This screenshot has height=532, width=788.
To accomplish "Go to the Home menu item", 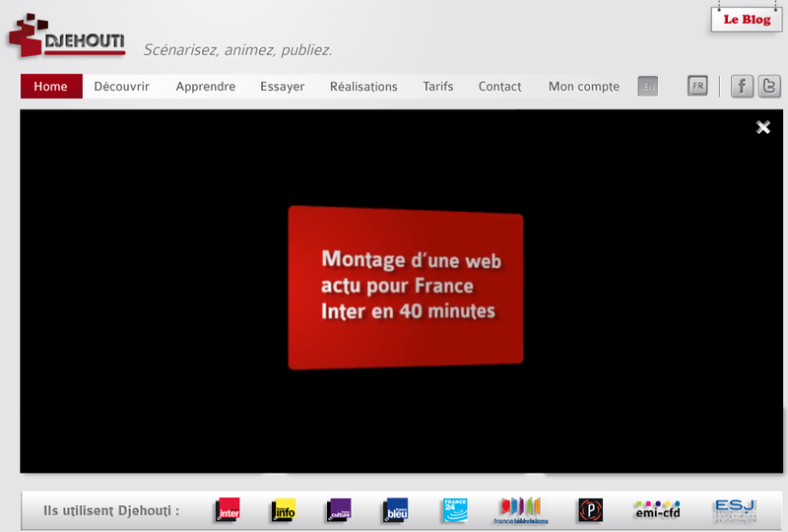I will [51, 87].
